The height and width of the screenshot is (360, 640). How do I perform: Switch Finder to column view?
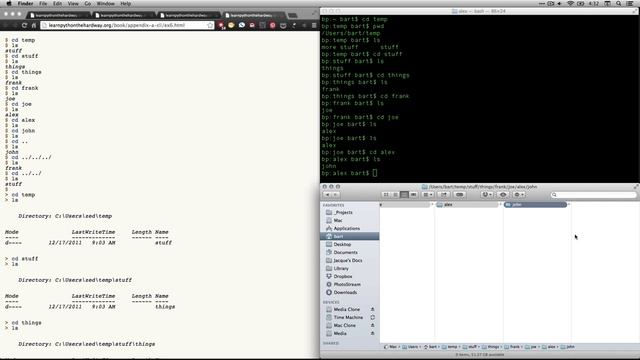[x=404, y=195]
